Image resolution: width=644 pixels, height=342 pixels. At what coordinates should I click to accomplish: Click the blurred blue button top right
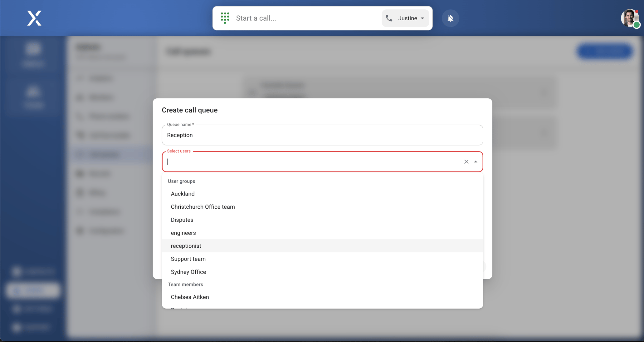coord(605,52)
